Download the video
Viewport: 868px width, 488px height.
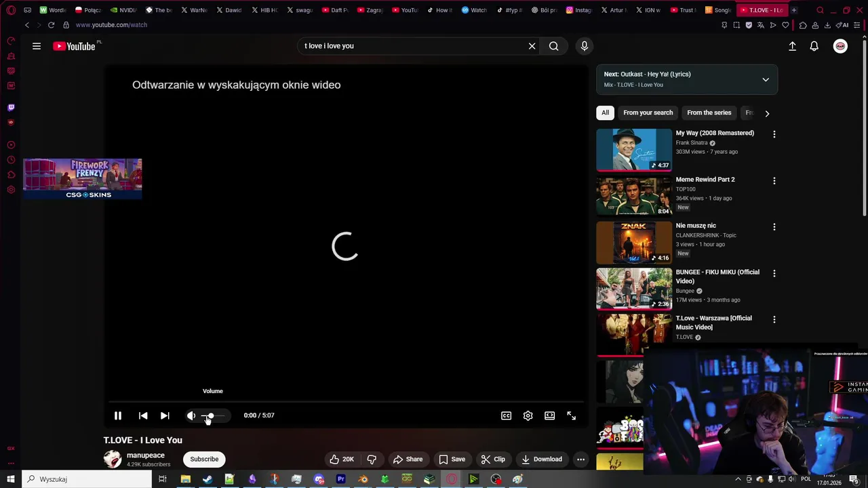540,459
